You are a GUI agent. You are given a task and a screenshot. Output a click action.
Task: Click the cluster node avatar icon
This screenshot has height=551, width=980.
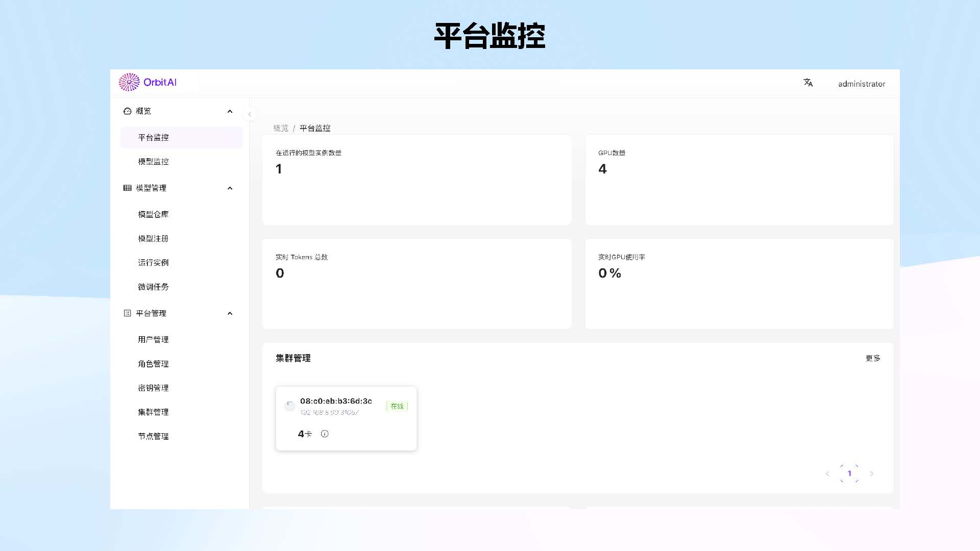(289, 406)
